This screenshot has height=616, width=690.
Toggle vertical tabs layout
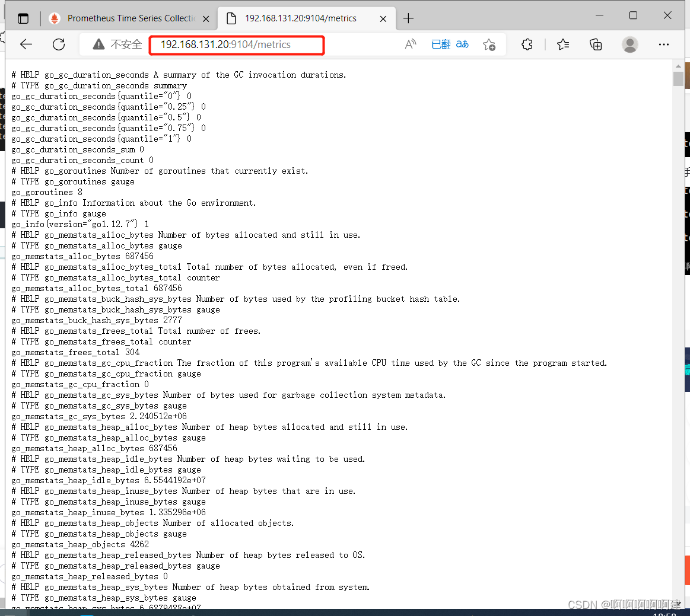23,18
